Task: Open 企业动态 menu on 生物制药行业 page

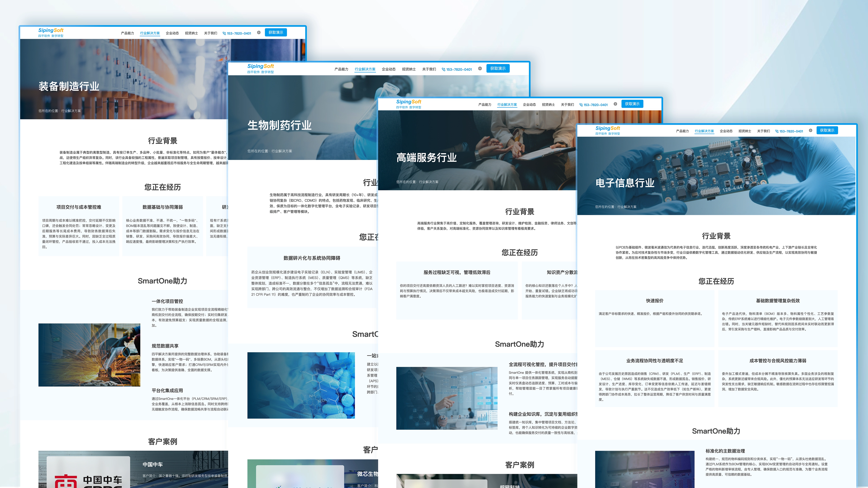Action: (388, 69)
